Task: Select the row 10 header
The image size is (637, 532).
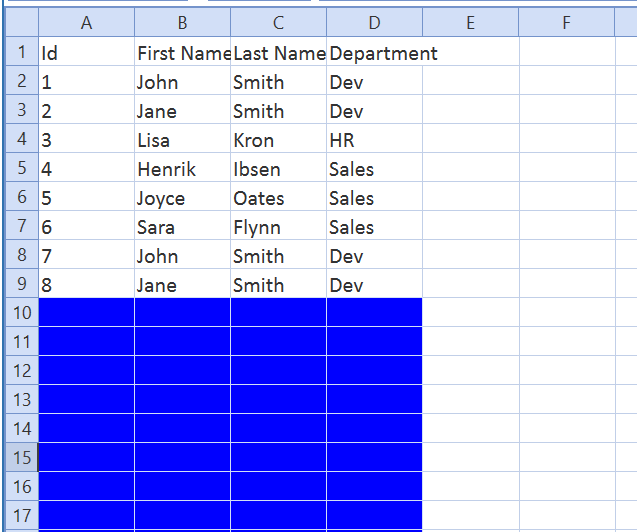Action: 20,313
